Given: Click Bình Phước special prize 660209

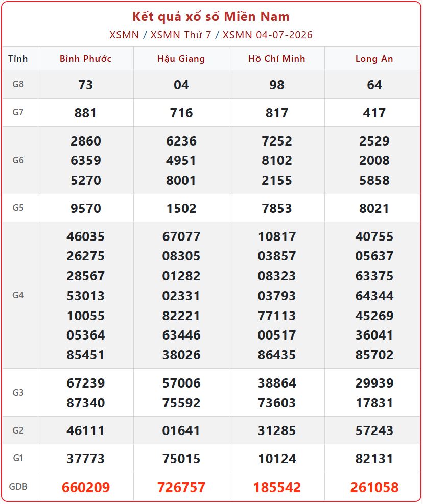Looking at the screenshot, I should [x=85, y=487].
